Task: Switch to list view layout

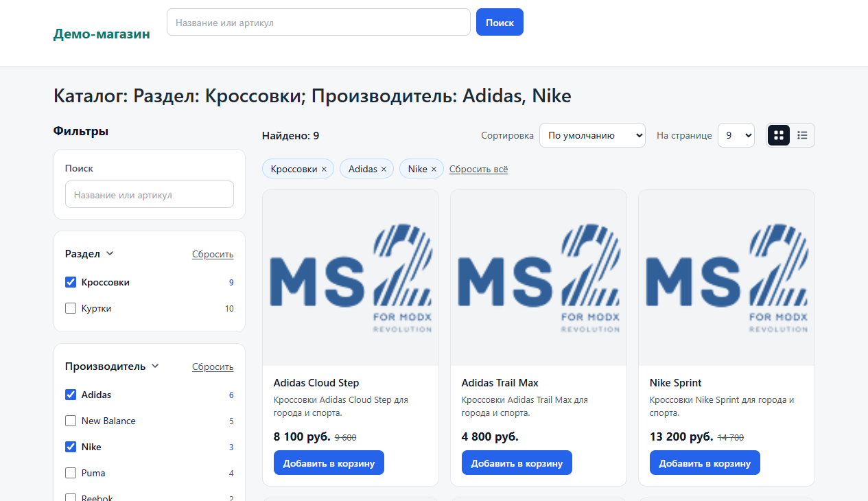Action: point(802,135)
